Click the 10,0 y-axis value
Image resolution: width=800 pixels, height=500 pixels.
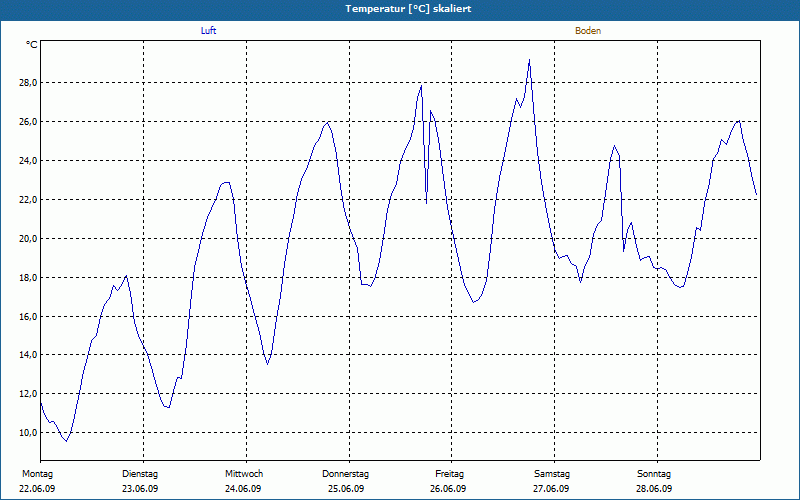[29, 433]
